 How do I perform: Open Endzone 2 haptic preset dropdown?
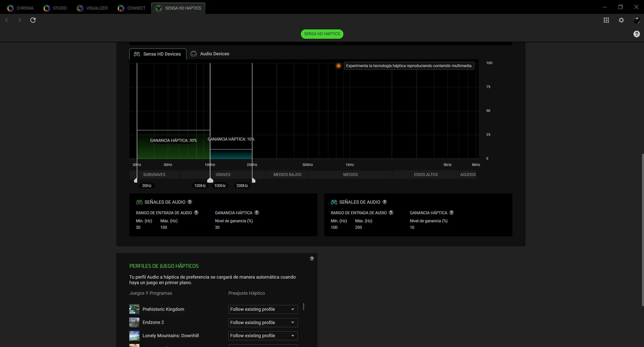263,323
